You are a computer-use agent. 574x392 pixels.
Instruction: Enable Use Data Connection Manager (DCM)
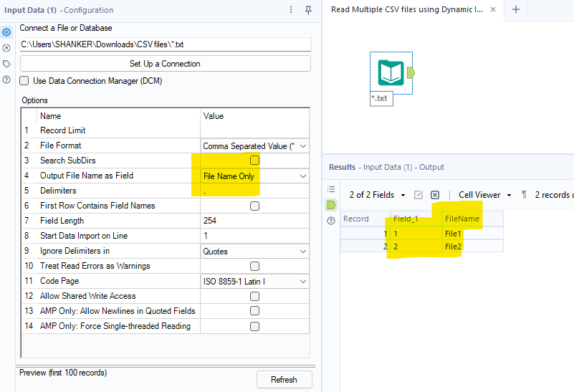pos(24,81)
